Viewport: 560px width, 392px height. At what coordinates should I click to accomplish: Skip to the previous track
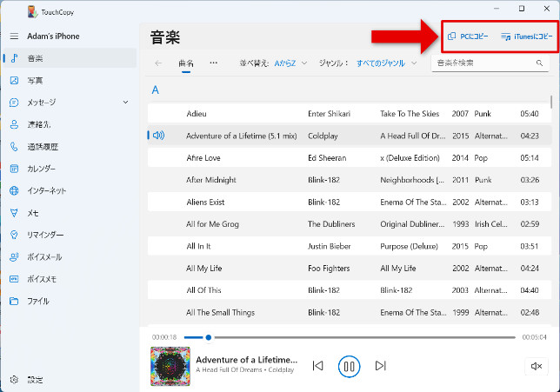click(317, 366)
